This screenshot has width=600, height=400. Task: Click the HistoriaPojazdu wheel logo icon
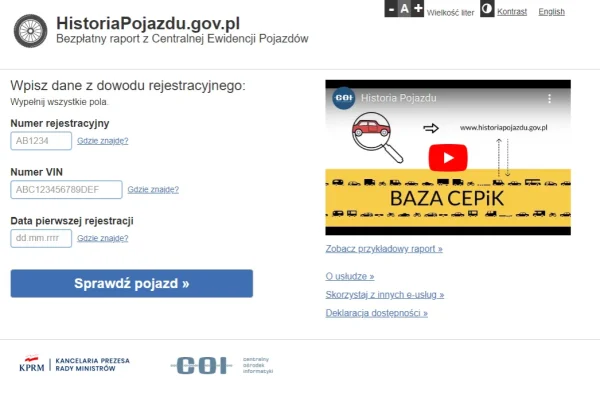tap(31, 31)
